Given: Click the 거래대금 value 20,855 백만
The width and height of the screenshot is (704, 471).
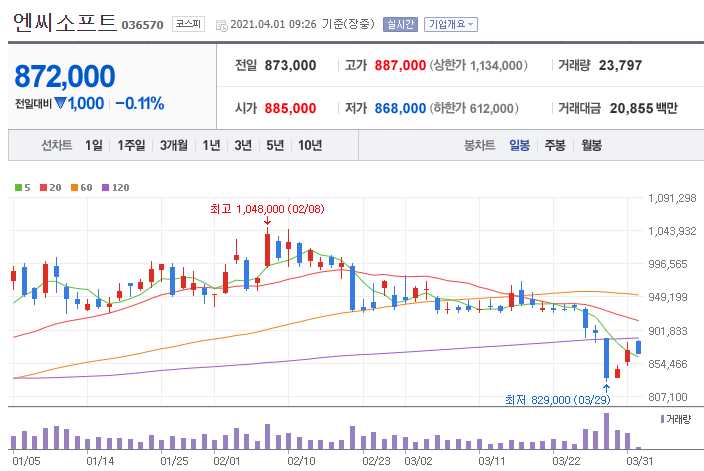Looking at the screenshot, I should click(x=643, y=108).
